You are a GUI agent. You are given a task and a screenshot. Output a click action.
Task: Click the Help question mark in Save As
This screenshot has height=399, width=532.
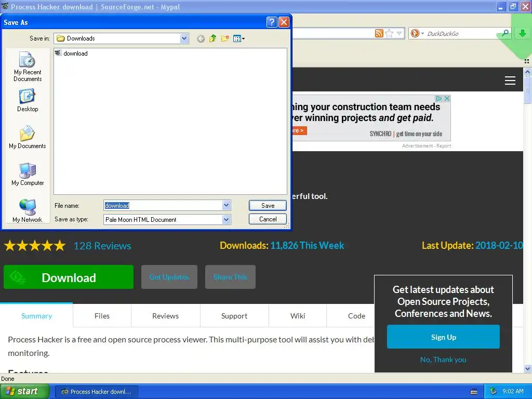click(x=272, y=22)
